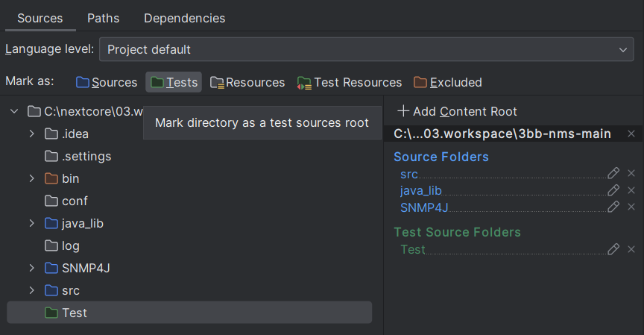Open the Dependencies tab

pyautogui.click(x=184, y=18)
